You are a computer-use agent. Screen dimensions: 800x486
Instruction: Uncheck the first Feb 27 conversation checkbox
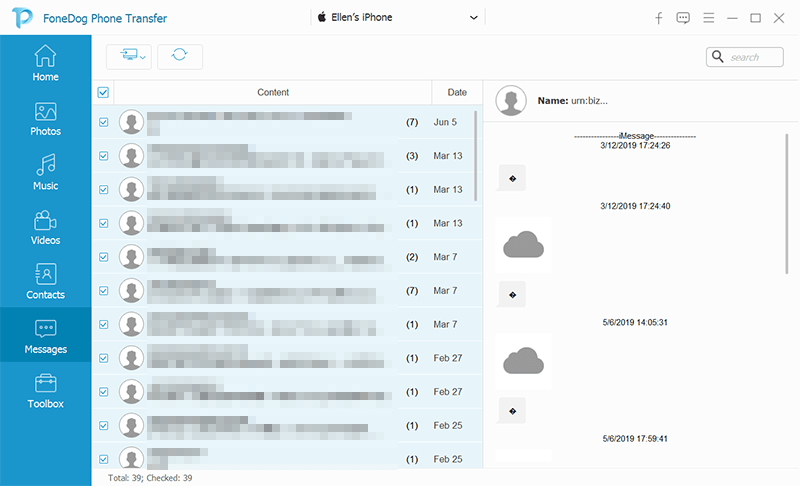pyautogui.click(x=103, y=358)
